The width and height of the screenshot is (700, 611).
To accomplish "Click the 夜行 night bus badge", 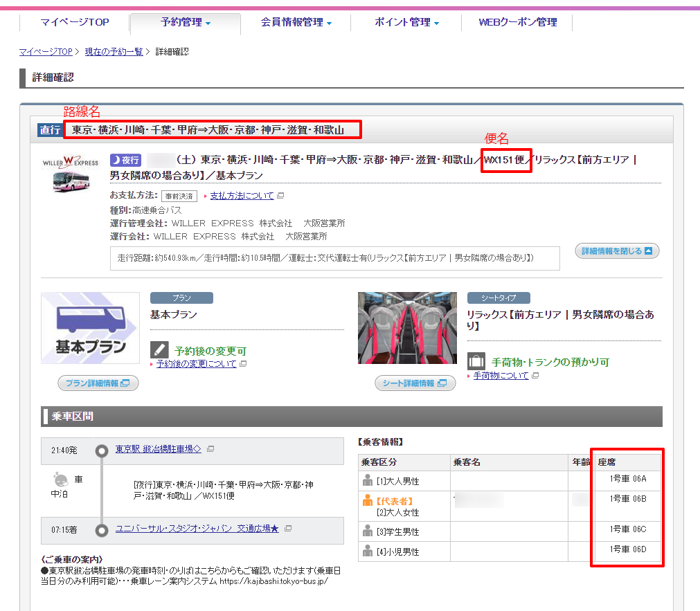I will coord(125,160).
